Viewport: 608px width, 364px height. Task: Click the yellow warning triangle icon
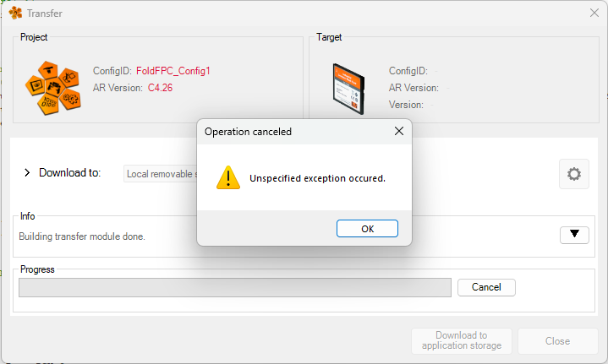point(228,177)
